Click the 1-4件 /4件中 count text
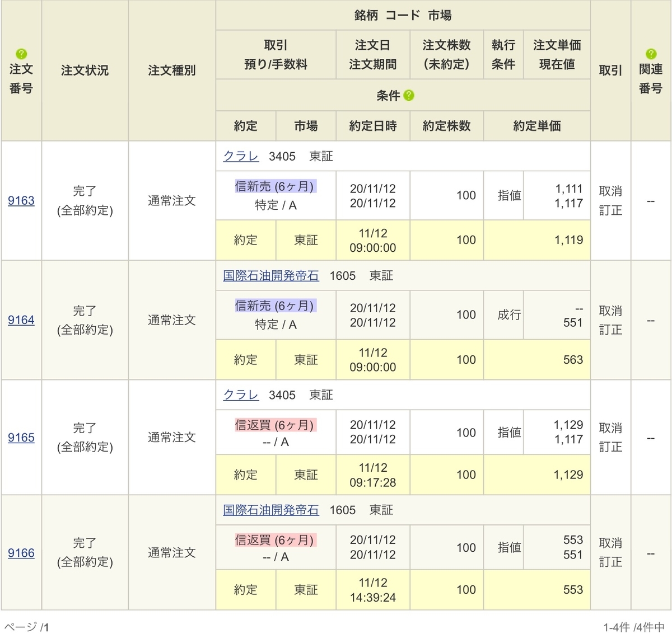Image resolution: width=672 pixels, height=634 pixels. click(634, 627)
